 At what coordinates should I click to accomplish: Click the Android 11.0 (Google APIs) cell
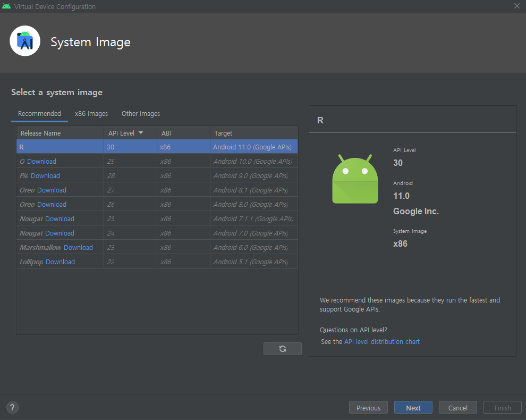[254, 147]
